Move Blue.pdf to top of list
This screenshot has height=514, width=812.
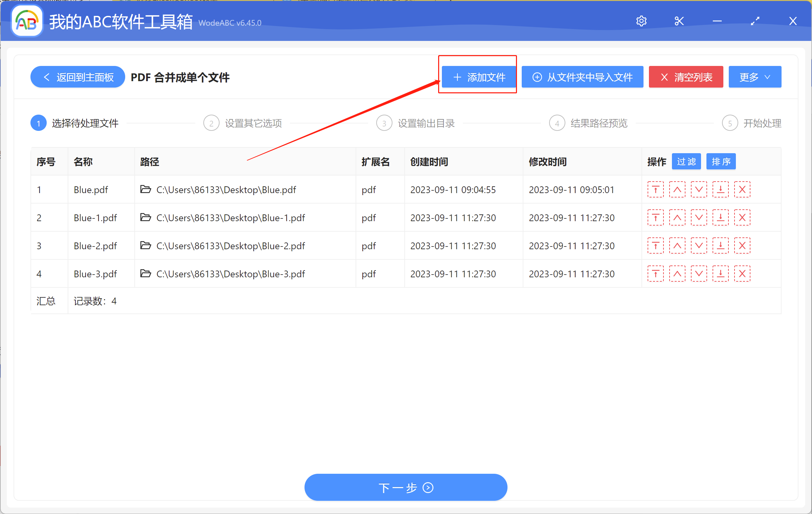pos(655,189)
